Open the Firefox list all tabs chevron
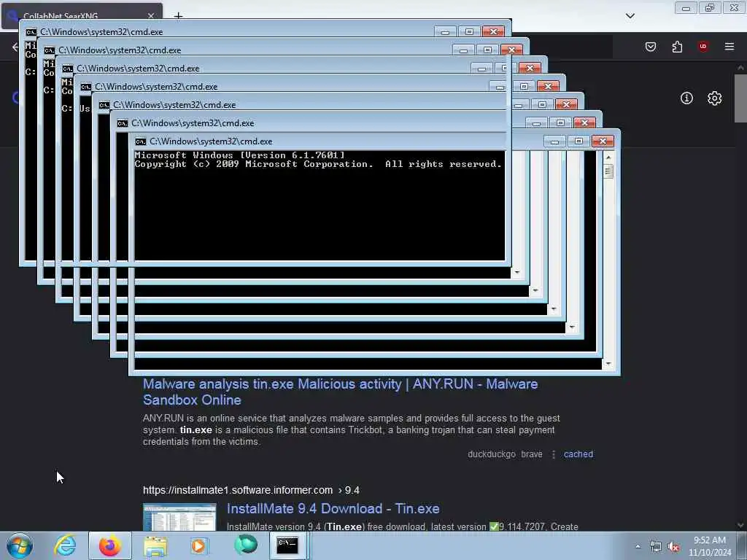This screenshot has width=747, height=560. coord(630,16)
